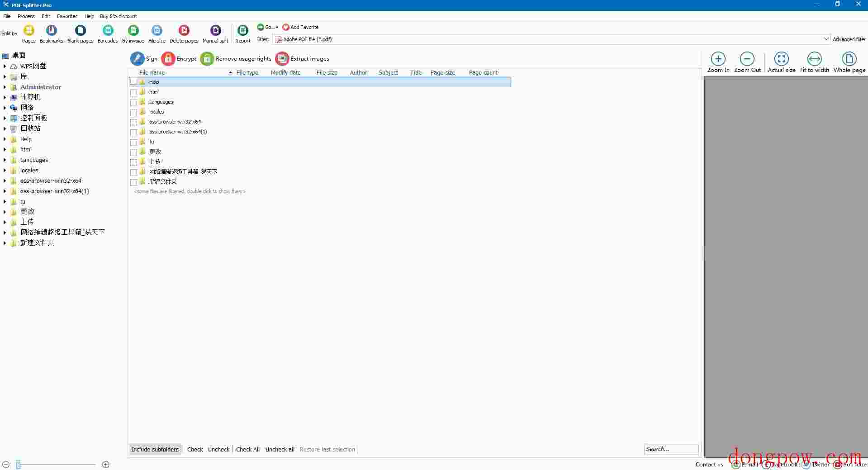The height and width of the screenshot is (470, 868).
Task: Click the Sign PDF icon
Action: tap(137, 59)
